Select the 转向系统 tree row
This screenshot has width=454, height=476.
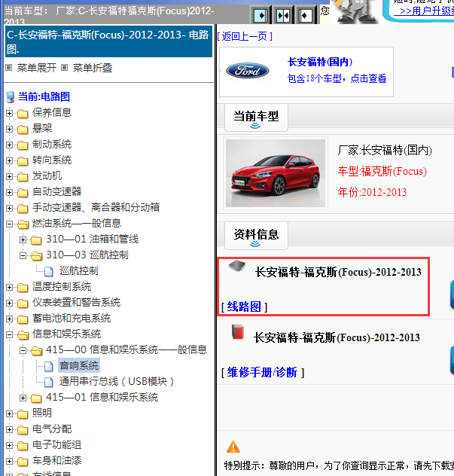point(52,160)
